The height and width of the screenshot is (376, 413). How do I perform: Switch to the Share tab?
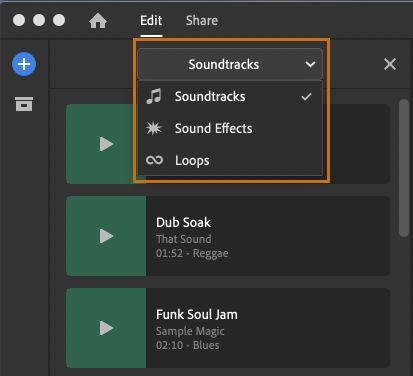[202, 21]
